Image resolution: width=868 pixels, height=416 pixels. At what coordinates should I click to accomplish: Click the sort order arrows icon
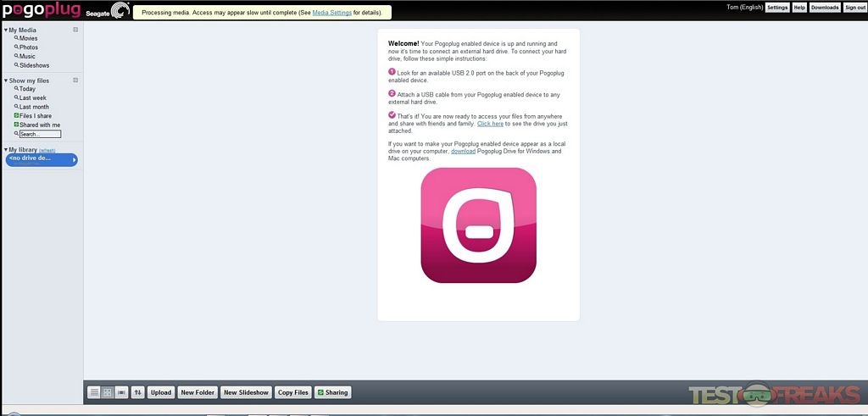click(137, 392)
